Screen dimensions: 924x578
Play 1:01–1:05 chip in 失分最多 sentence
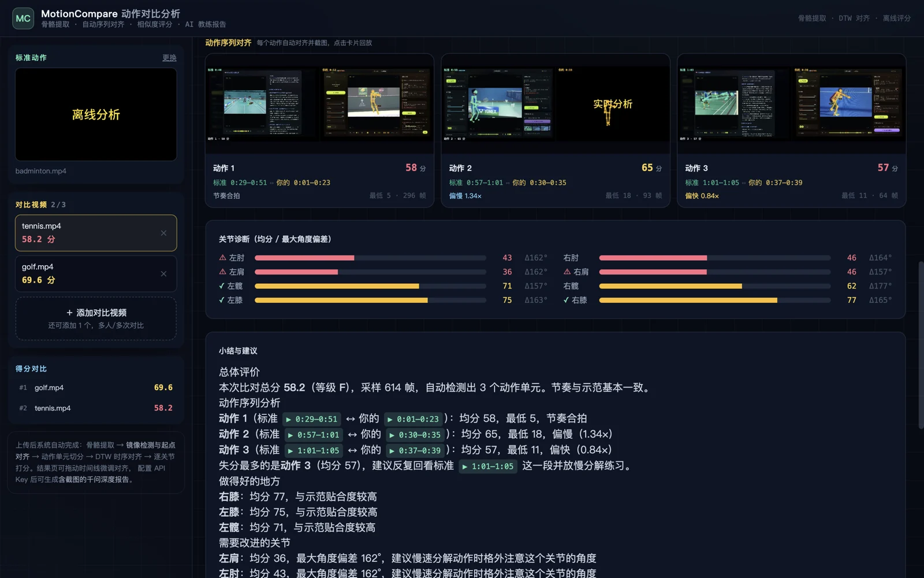(488, 466)
